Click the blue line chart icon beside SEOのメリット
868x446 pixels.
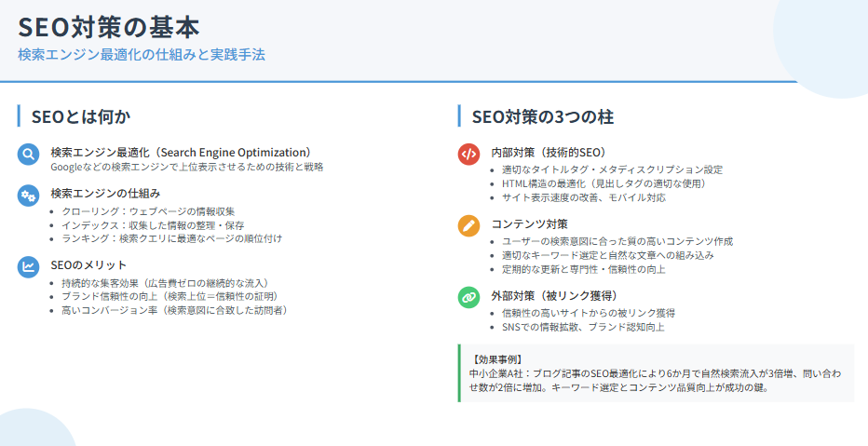click(29, 267)
